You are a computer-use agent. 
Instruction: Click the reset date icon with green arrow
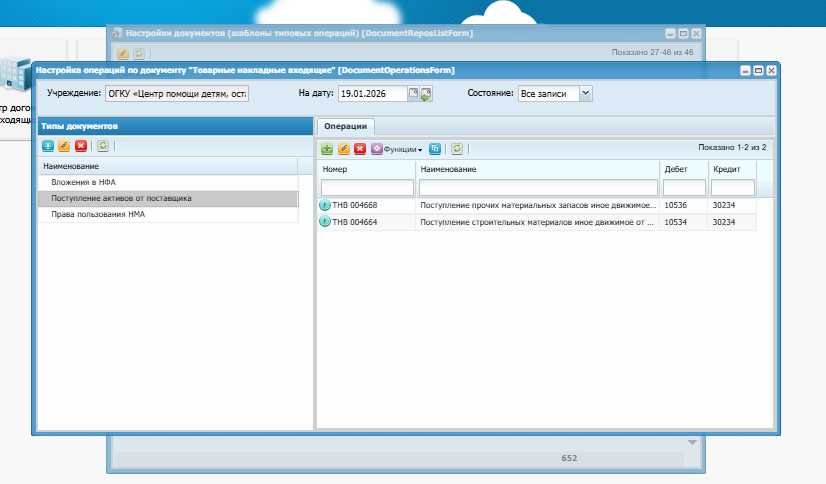[426, 94]
